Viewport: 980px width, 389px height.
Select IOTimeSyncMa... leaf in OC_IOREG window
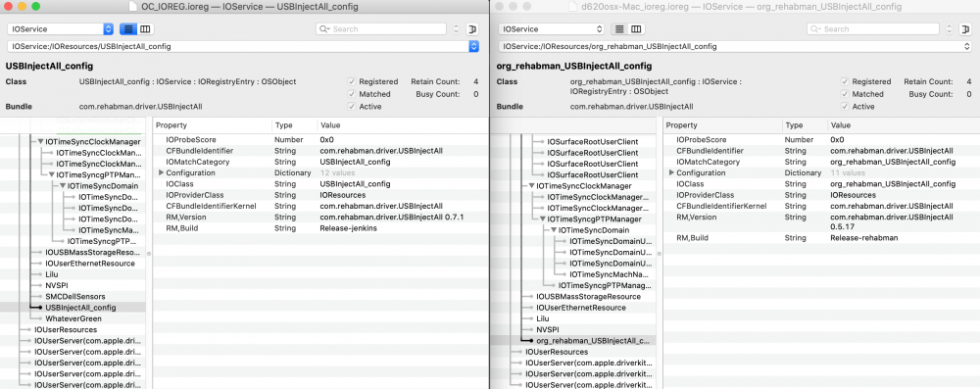[x=108, y=230]
